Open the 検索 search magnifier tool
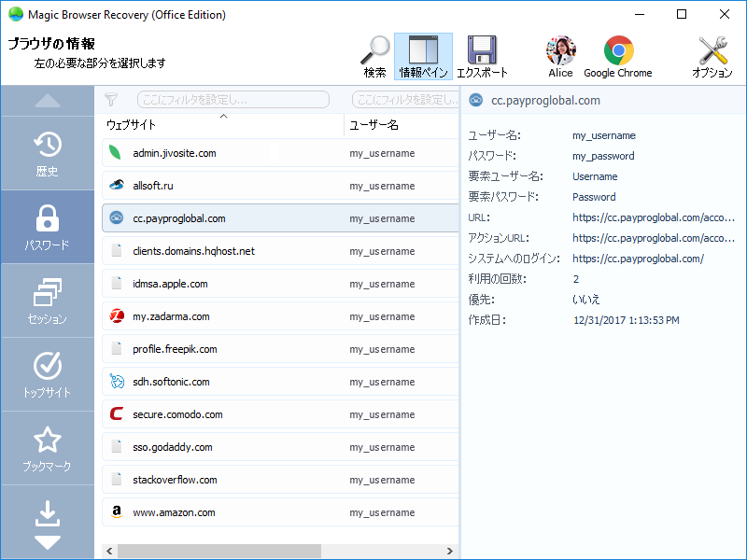747x560 pixels. click(x=375, y=56)
